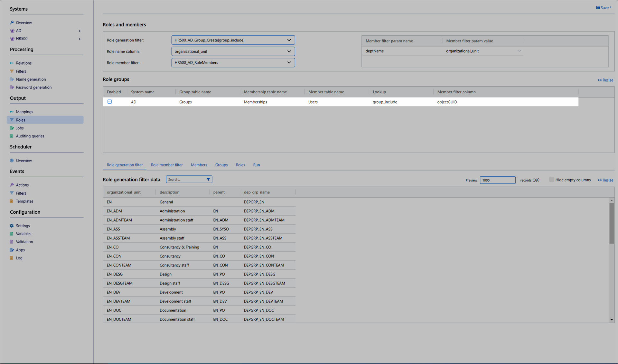Click the Preview records input field
This screenshot has width=618, height=364.
click(497, 180)
